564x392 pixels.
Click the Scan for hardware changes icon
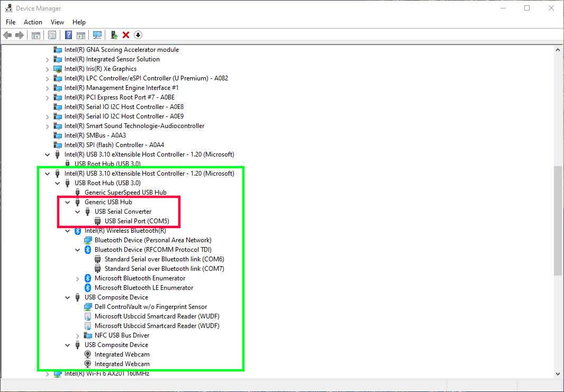click(97, 35)
